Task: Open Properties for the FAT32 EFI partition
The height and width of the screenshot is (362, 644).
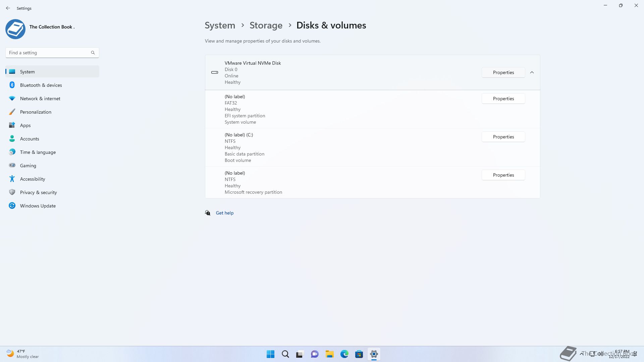Action: click(x=503, y=99)
